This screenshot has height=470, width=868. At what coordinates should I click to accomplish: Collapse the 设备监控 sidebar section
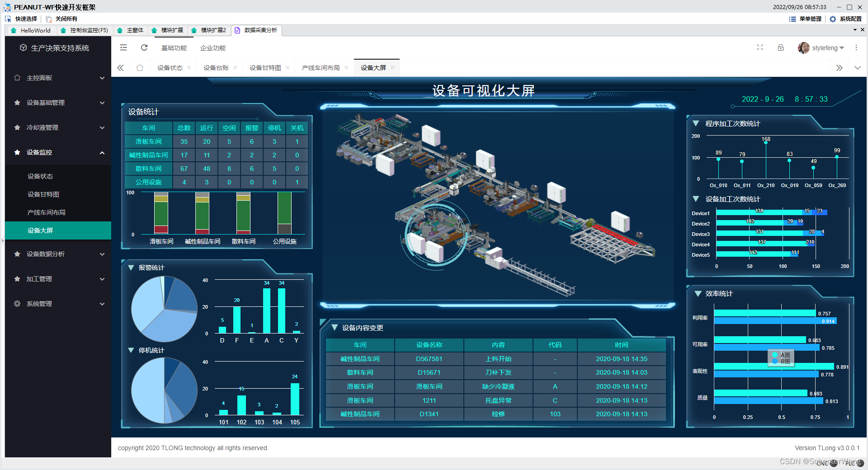pyautogui.click(x=58, y=152)
